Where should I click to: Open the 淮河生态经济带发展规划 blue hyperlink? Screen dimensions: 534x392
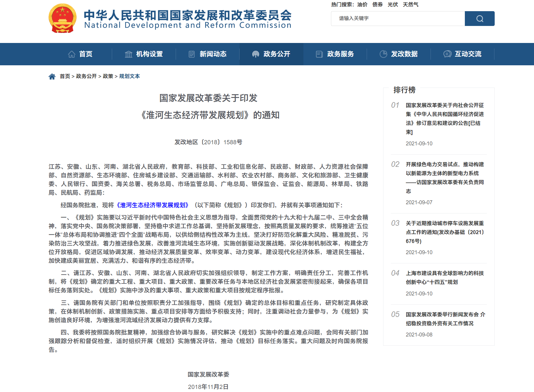pos(153,205)
